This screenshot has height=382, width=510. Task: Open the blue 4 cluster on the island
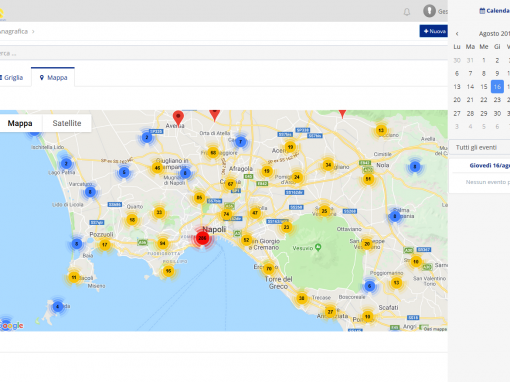pyautogui.click(x=58, y=306)
